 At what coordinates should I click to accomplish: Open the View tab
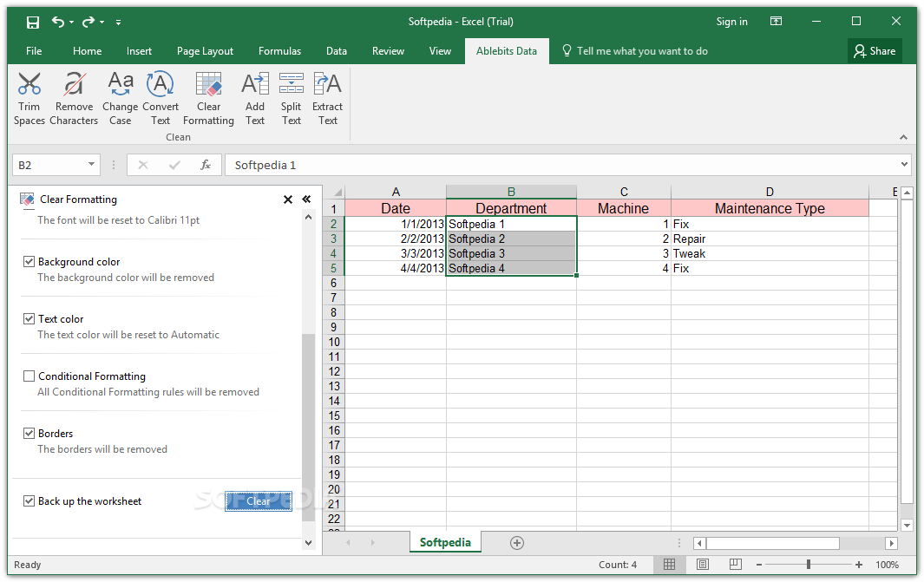click(440, 51)
